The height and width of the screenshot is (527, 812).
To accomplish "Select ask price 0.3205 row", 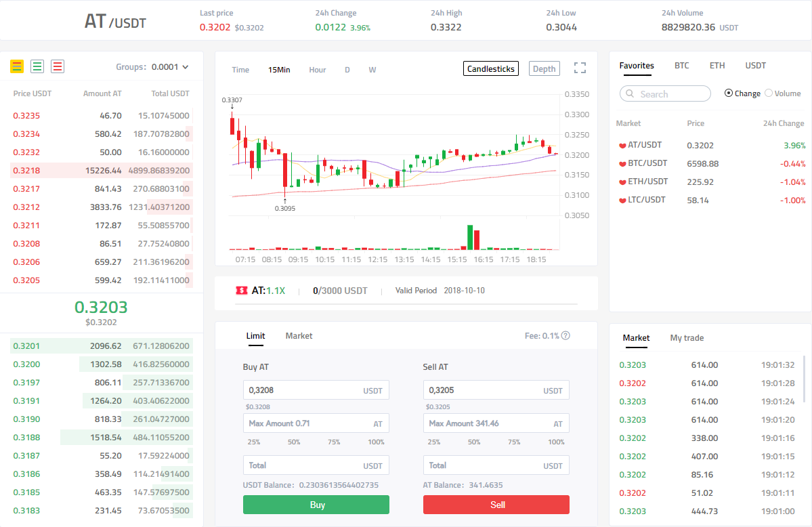I will click(x=102, y=280).
